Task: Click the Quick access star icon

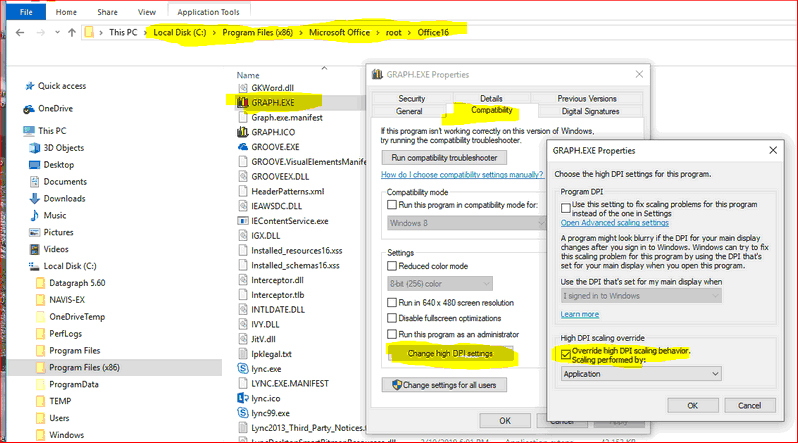Action: point(30,86)
